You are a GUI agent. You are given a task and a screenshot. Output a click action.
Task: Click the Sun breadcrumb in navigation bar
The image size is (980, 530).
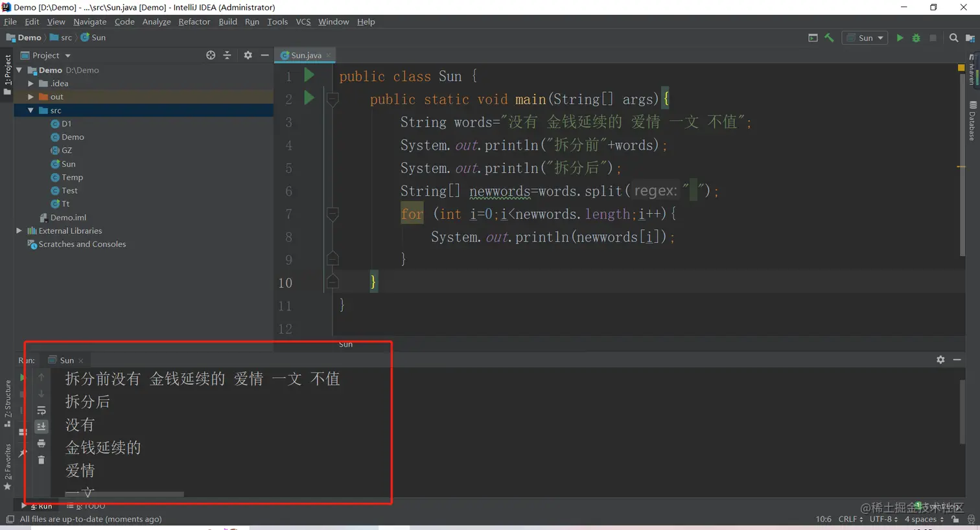(93, 38)
